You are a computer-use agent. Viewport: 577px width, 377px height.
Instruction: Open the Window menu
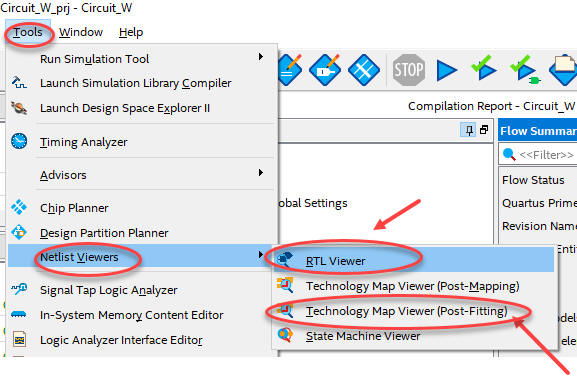click(81, 32)
